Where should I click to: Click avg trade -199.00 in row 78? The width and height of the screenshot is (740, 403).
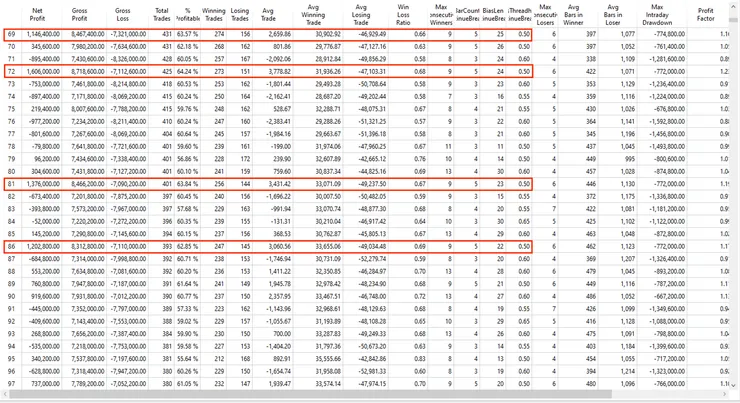coord(281,146)
